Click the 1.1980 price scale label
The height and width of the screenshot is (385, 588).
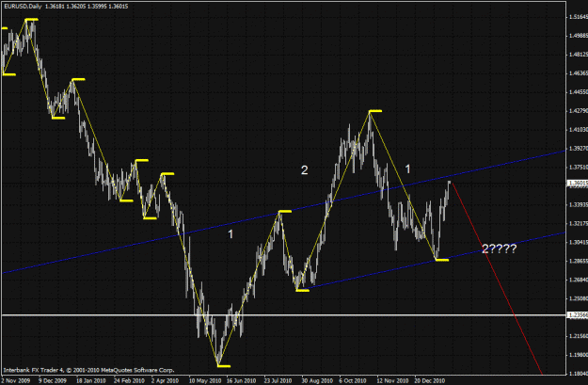[579, 355]
